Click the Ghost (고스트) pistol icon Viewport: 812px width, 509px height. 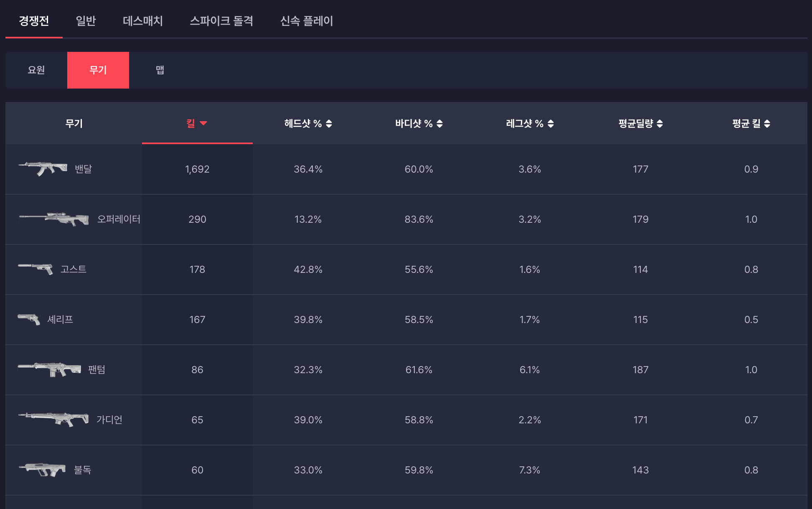pos(36,269)
